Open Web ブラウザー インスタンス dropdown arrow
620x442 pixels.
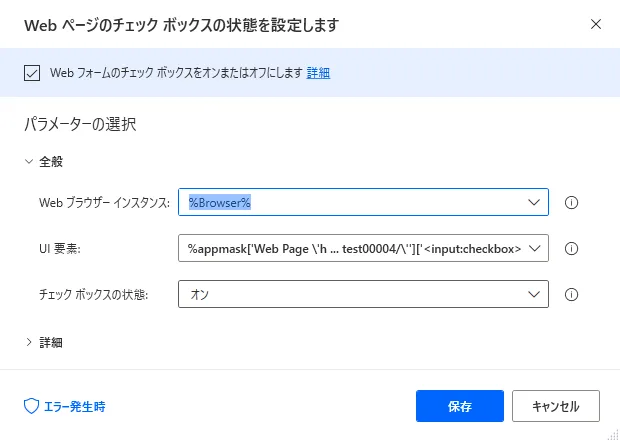point(532,202)
